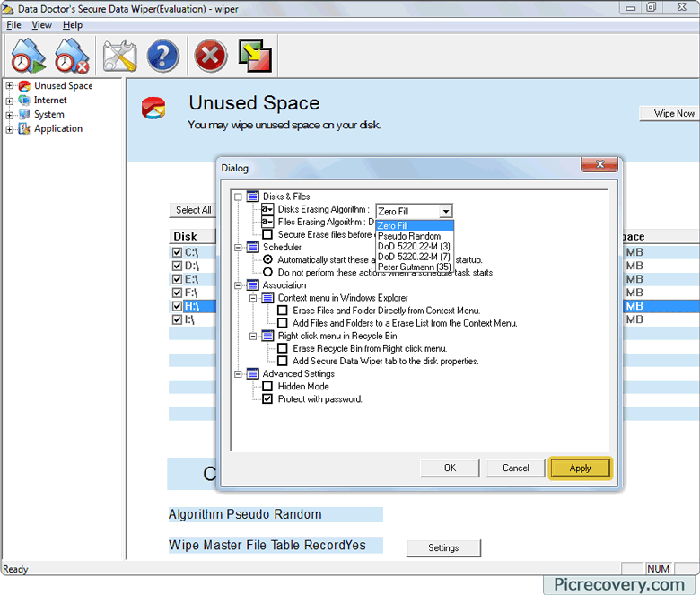The width and height of the screenshot is (700, 595).
Task: Click the Internet globe icon in sidebar
Action: [24, 100]
